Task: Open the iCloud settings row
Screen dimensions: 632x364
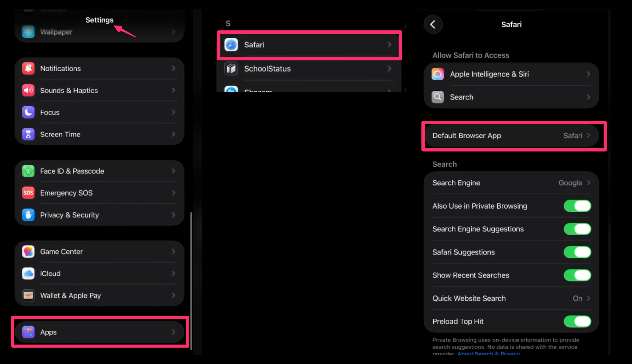Action: (100, 273)
